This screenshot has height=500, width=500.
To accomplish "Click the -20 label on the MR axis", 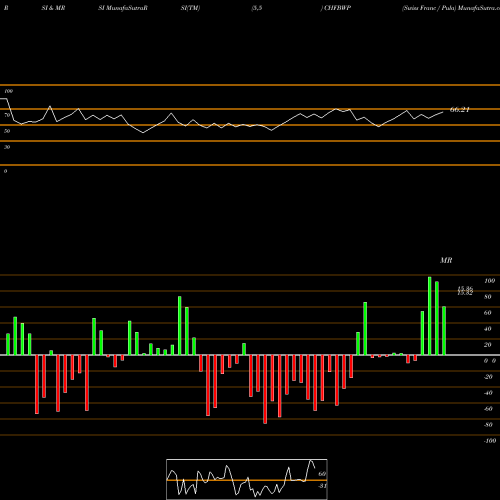I will coord(488,377).
